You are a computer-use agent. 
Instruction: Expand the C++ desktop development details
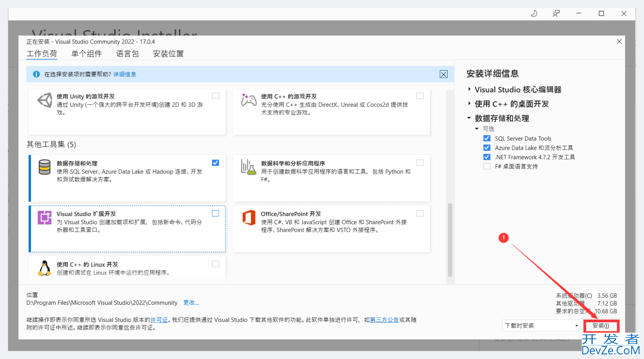point(469,104)
